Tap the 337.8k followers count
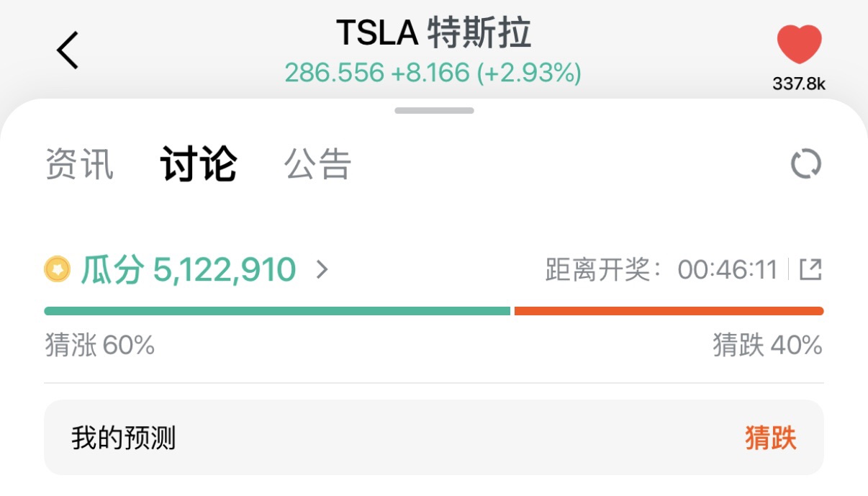868x496 pixels. [x=799, y=84]
